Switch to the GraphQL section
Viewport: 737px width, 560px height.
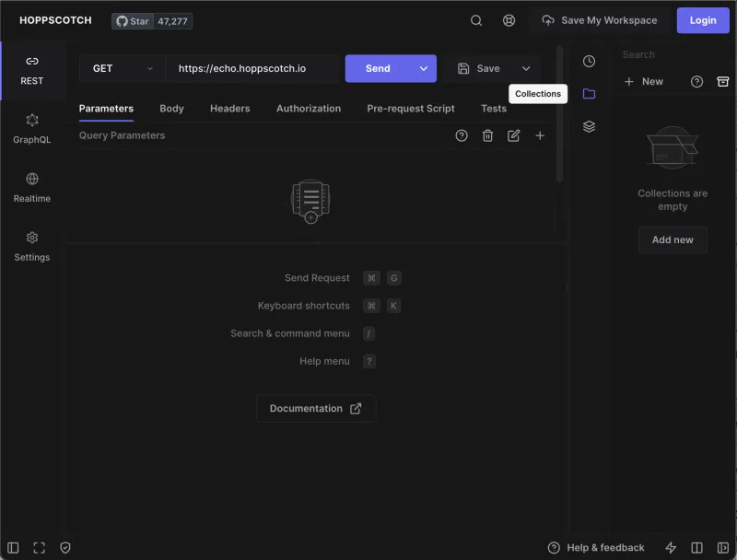point(31,129)
